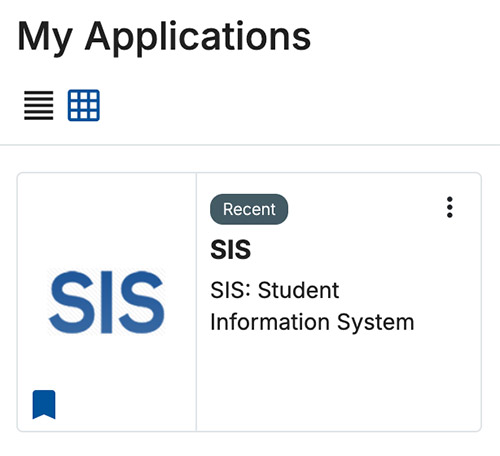Click the blue SIS logo image

(x=107, y=302)
